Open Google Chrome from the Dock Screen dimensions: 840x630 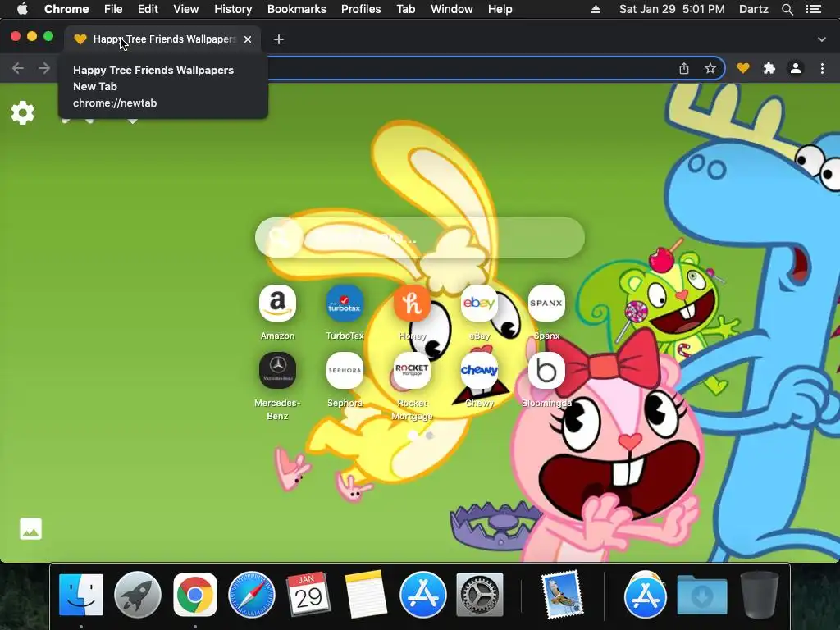click(x=195, y=594)
